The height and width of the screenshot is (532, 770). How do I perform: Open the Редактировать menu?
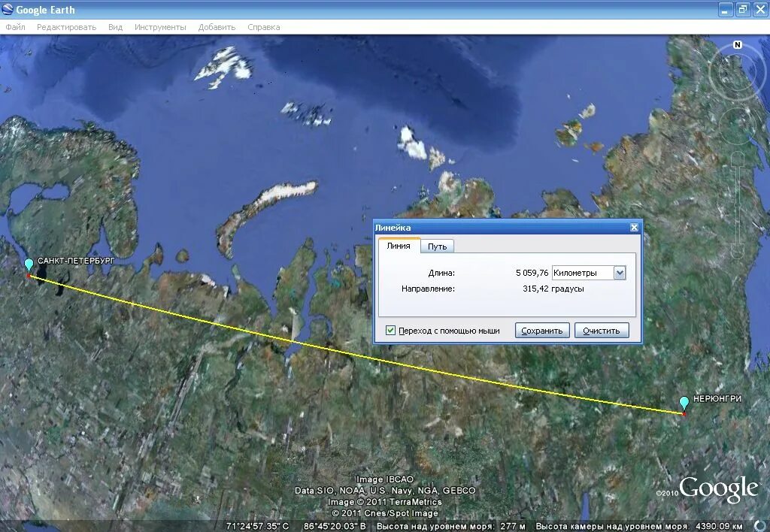pos(66,27)
